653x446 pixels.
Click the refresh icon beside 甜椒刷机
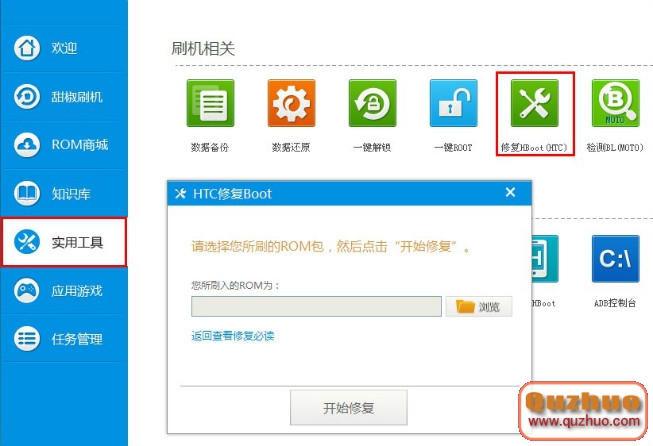tap(27, 96)
